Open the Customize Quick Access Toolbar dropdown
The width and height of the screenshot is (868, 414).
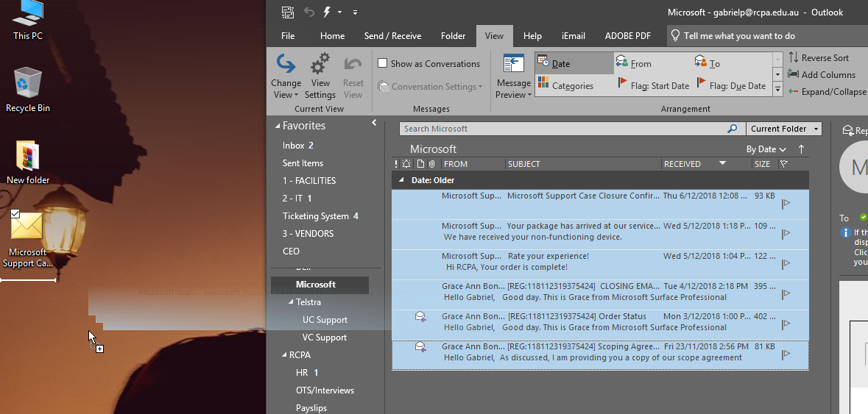click(355, 13)
